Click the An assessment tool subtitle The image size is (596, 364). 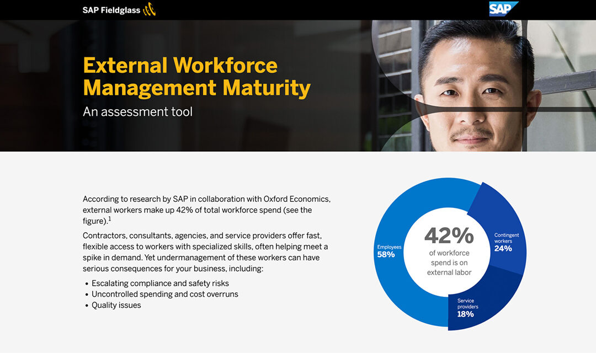(x=137, y=111)
